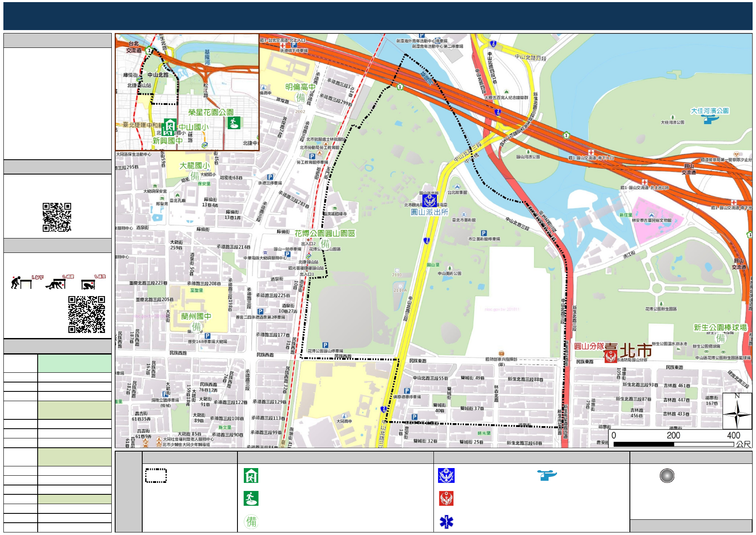This screenshot has height=535, width=756.
Task: Click shelter icon at 中山國小 in inset map
Action: pos(170,127)
